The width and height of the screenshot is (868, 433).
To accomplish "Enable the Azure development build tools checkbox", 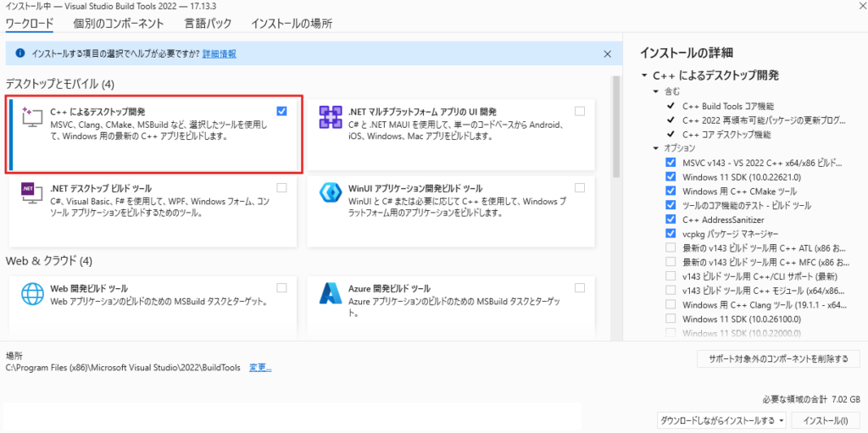I will (x=579, y=288).
